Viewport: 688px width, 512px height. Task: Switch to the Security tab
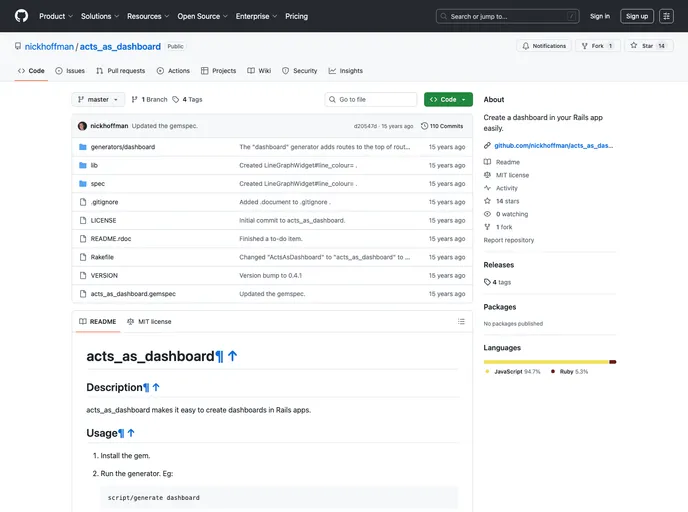pos(300,71)
